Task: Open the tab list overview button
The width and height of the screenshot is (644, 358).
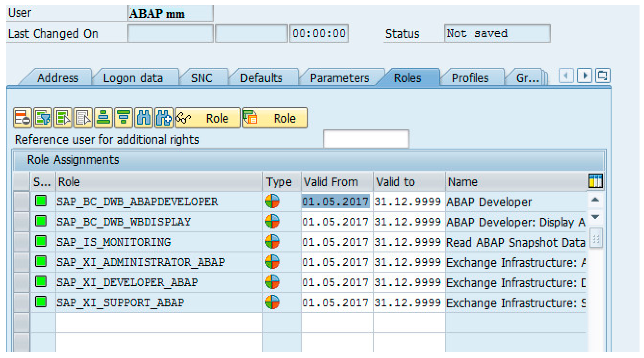Action: (x=602, y=76)
